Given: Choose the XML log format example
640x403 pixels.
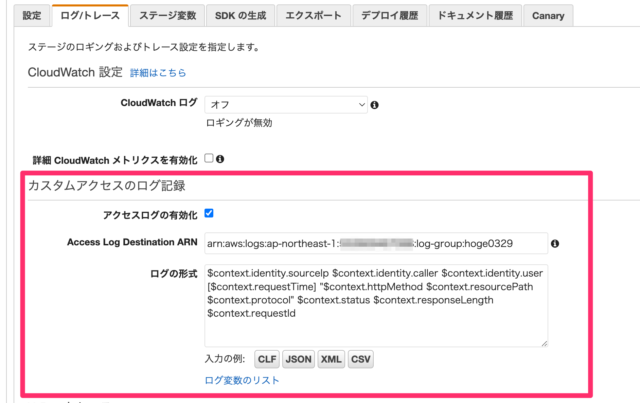Looking at the screenshot, I should point(330,359).
